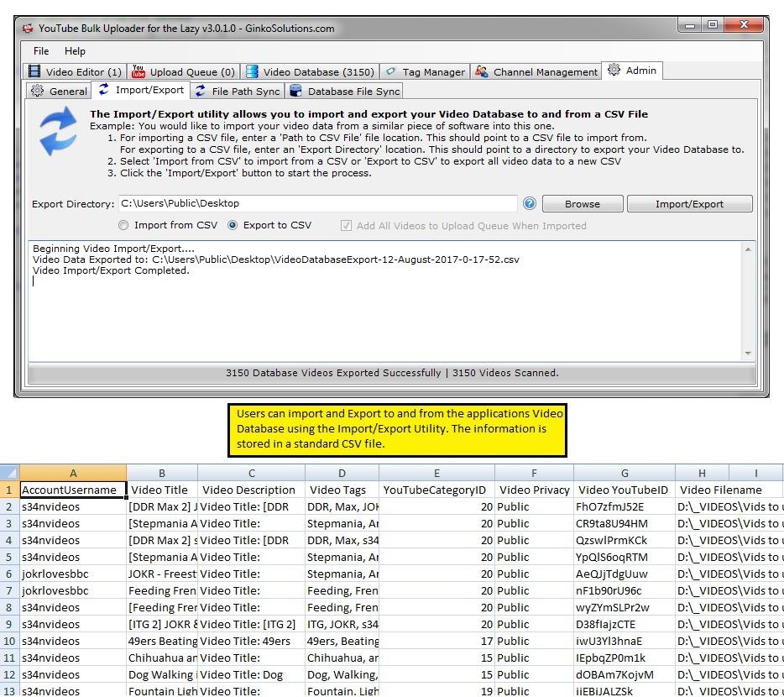Click the Chihuahua title cell in row 11
Screen dimensions: 784x697
(x=162, y=658)
